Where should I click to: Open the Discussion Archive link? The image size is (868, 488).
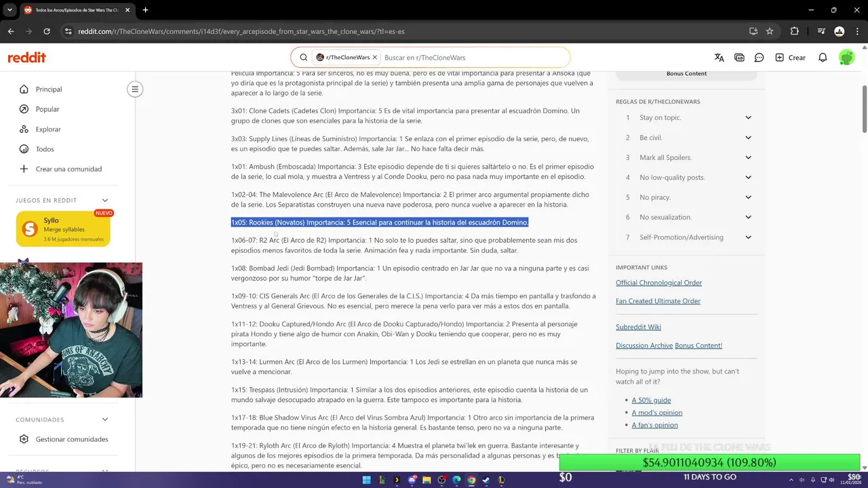click(x=644, y=346)
